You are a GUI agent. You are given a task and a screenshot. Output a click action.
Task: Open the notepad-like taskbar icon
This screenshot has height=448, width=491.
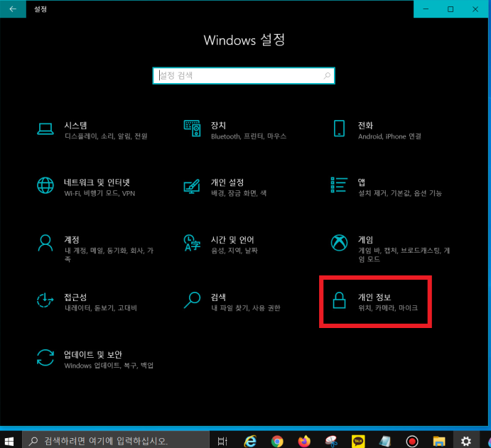(x=385, y=442)
